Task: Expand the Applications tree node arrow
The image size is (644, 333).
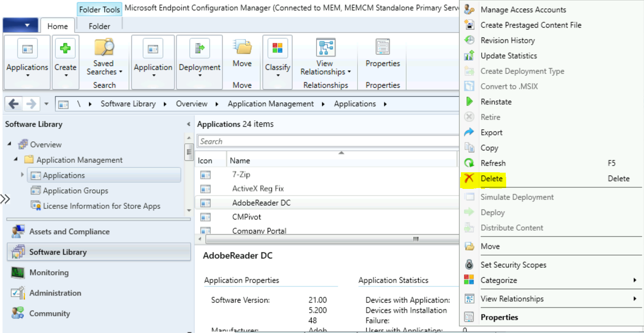Action: tap(23, 175)
